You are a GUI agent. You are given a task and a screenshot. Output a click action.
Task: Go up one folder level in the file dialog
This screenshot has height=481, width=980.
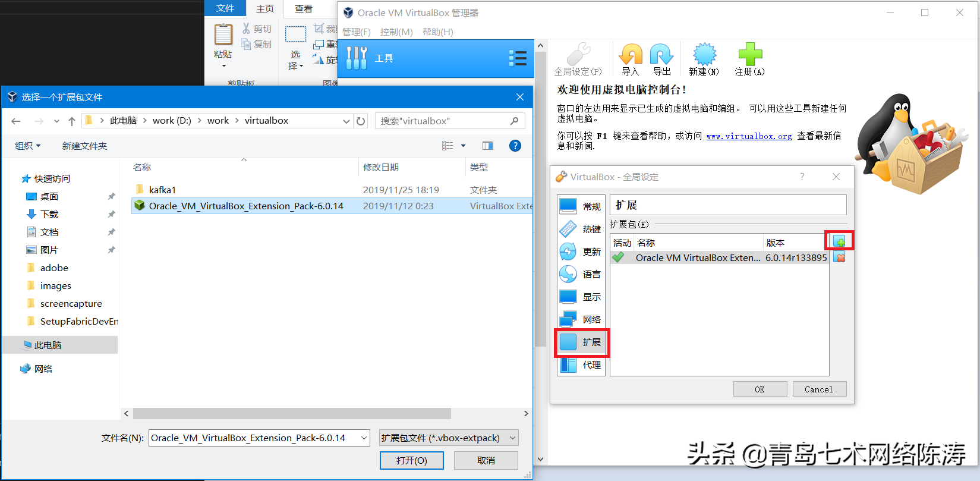coord(72,121)
